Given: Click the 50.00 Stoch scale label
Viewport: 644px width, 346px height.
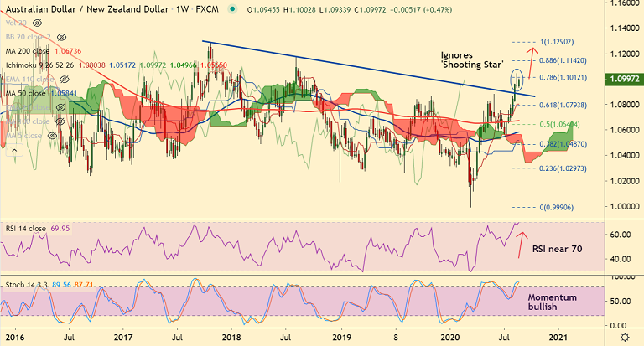Looking at the screenshot, I should [621, 302].
